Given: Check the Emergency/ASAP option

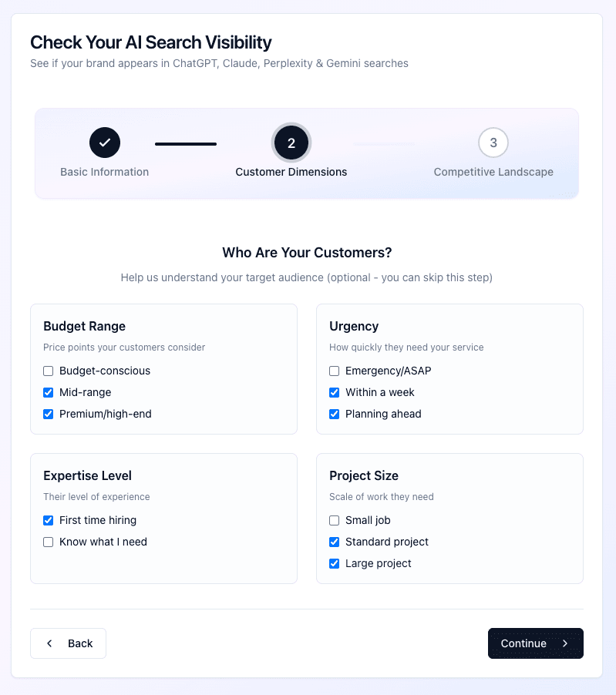Looking at the screenshot, I should click(334, 371).
